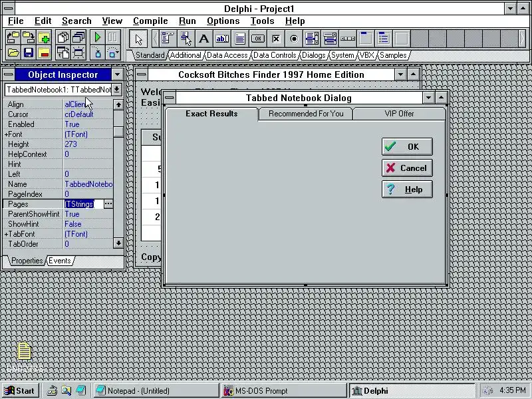Select the RadioGroup component icon
532x399 pixels.
[x=384, y=39]
